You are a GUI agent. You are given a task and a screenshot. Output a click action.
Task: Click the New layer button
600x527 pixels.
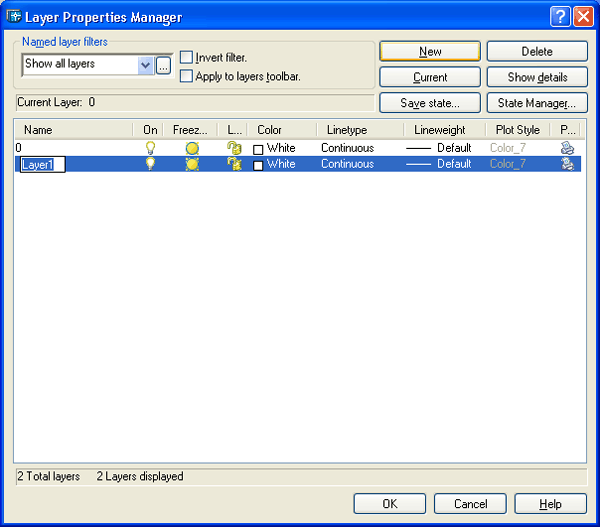(430, 51)
